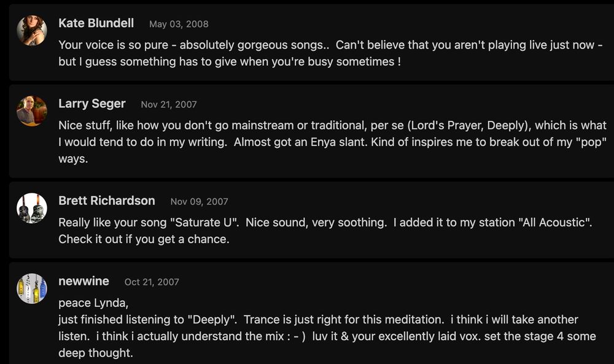Visit Kate Blundell's profile name link
The height and width of the screenshot is (364, 614).
96,23
